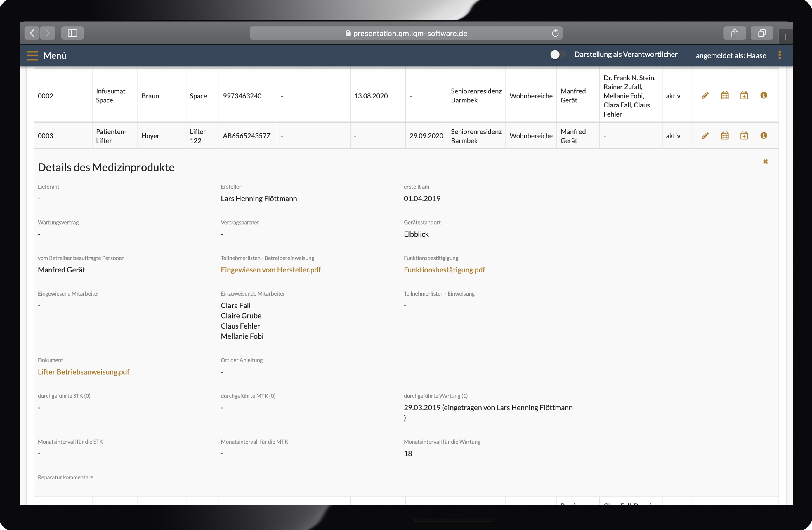This screenshot has height=530, width=812.
Task: Open the browser share sheet
Action: pyautogui.click(x=735, y=33)
